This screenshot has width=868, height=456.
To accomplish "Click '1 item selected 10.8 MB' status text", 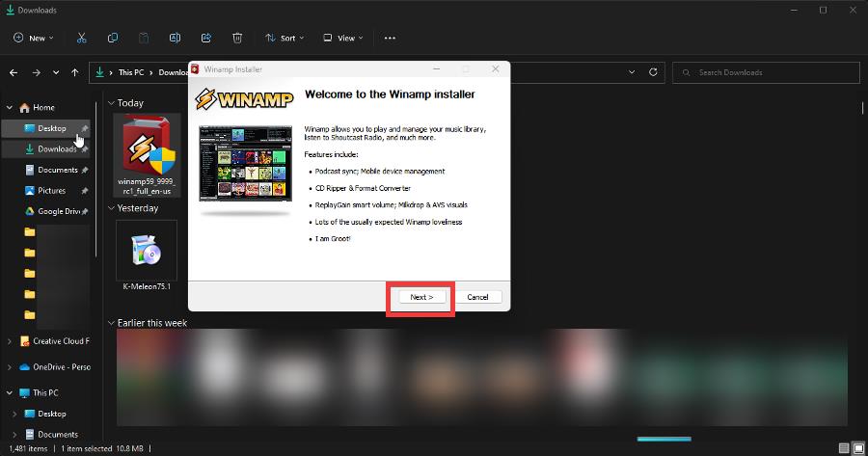I will tap(102, 449).
